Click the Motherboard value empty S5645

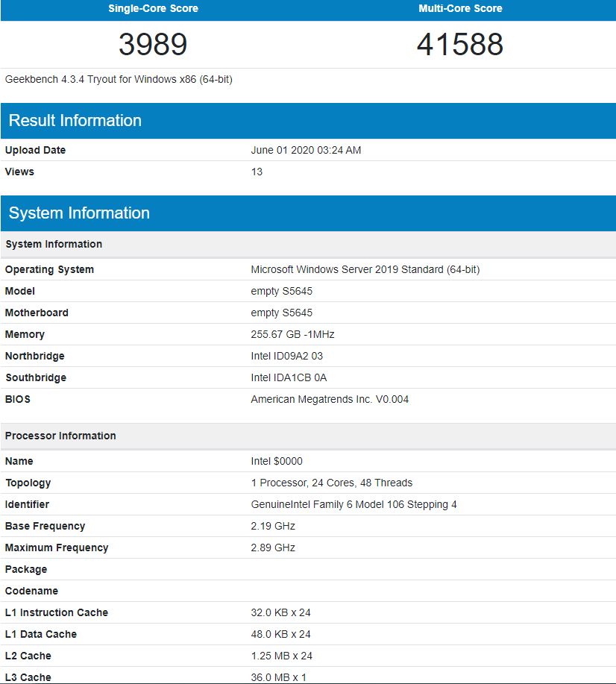[x=281, y=313]
